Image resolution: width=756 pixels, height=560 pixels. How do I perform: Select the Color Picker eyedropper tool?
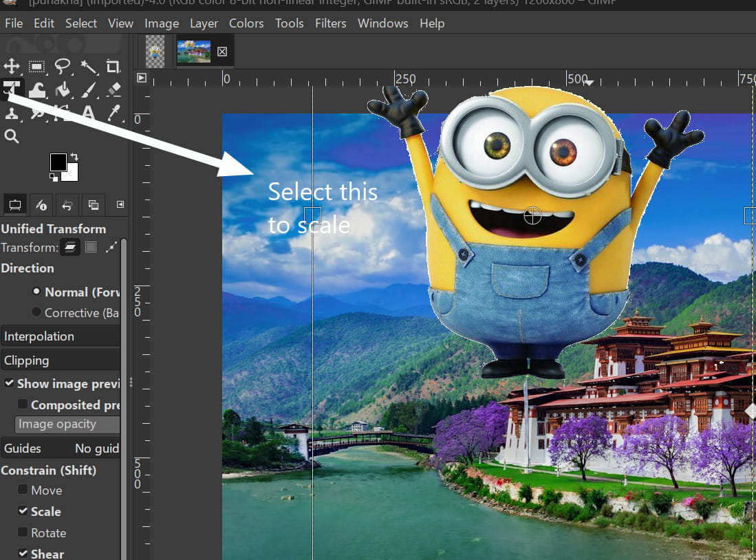pos(114,113)
